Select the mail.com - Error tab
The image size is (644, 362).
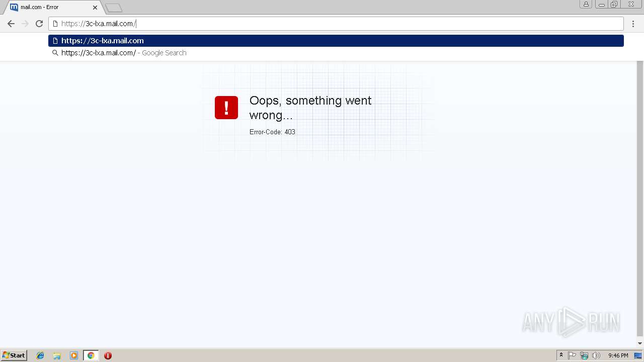pyautogui.click(x=52, y=8)
